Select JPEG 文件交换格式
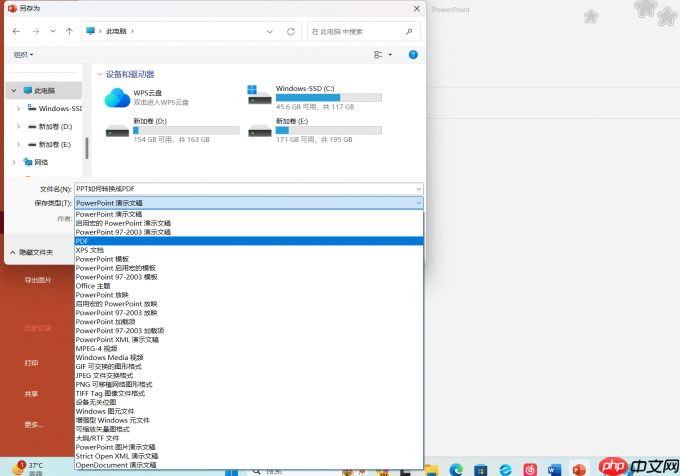The image size is (680, 476). [x=249, y=375]
